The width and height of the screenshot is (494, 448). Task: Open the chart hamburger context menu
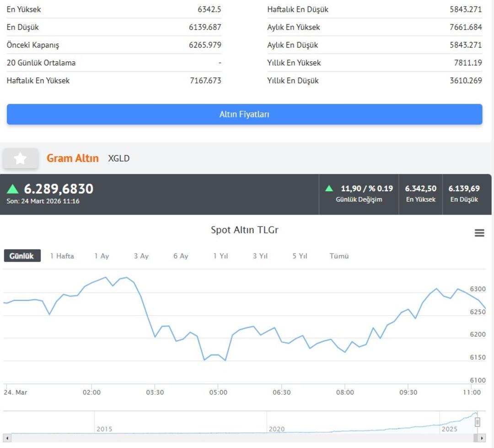[x=479, y=233]
